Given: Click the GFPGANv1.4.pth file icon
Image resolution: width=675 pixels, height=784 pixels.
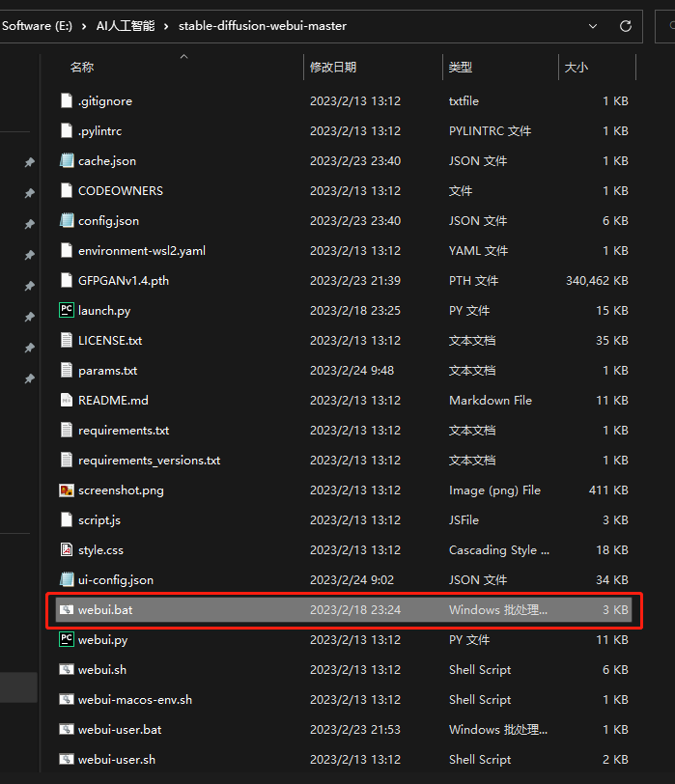Looking at the screenshot, I should click(x=67, y=281).
